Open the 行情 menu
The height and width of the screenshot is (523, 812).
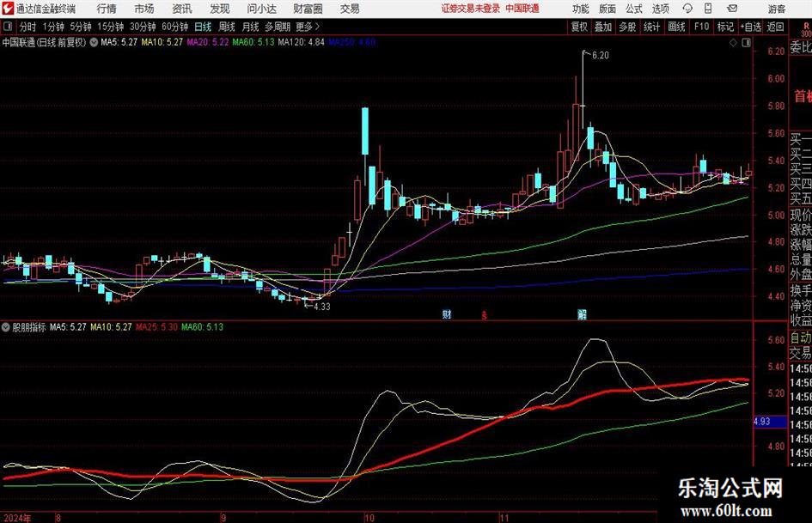(x=107, y=9)
